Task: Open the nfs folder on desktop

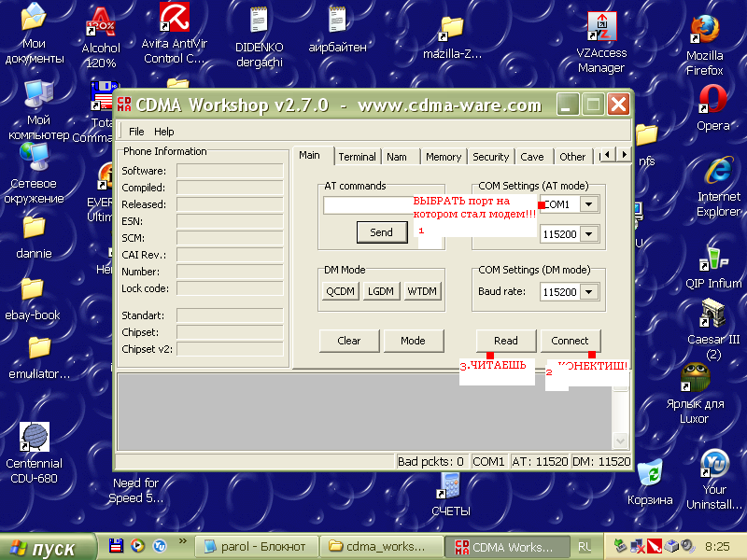Action: tap(646, 146)
